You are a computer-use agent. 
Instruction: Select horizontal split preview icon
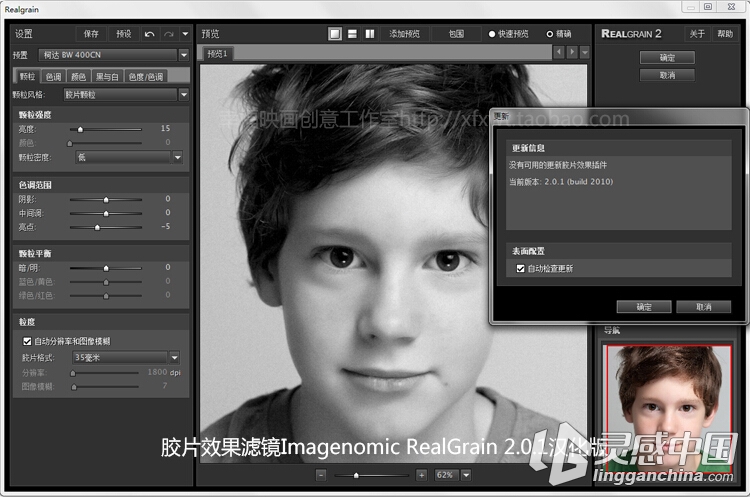(x=352, y=34)
